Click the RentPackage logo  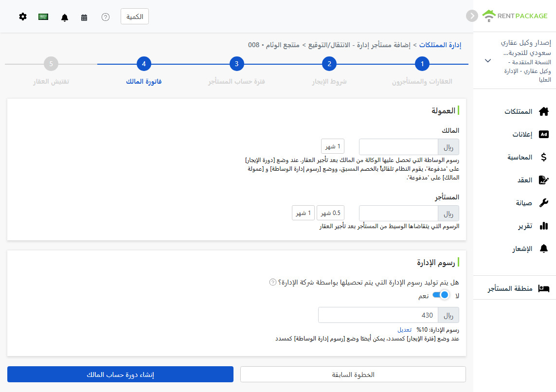pos(515,16)
